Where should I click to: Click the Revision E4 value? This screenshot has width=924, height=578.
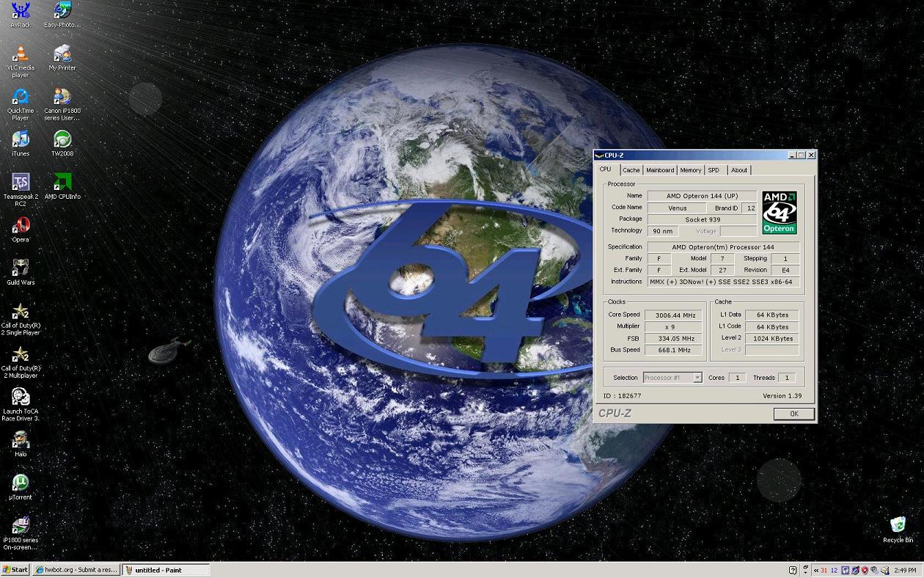coord(785,270)
